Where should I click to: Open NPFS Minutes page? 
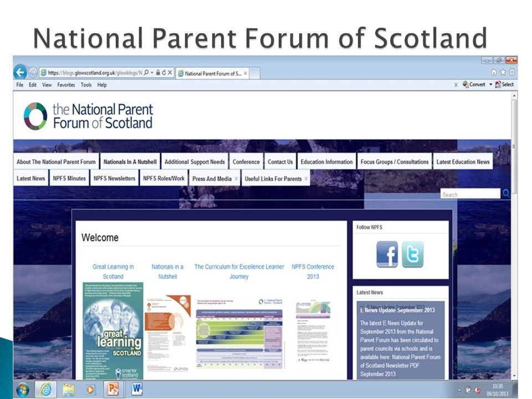[69, 178]
